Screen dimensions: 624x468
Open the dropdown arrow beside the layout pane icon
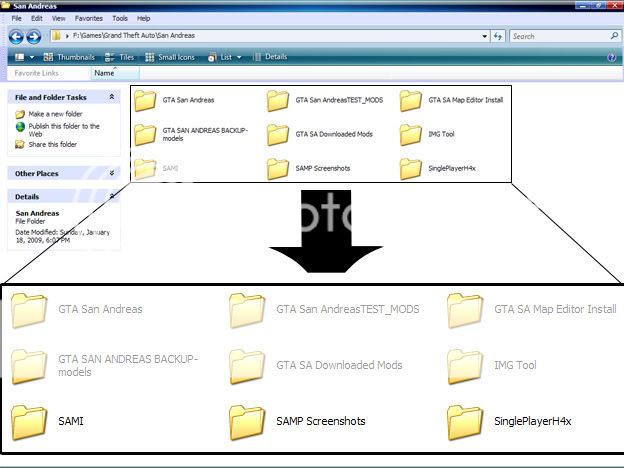32,57
